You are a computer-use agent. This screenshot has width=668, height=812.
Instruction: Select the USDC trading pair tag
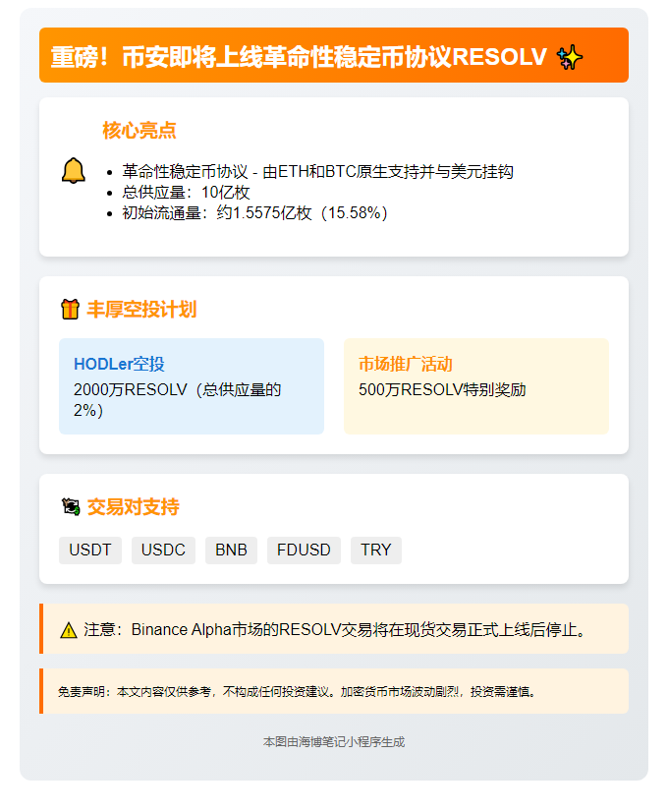[x=163, y=550]
